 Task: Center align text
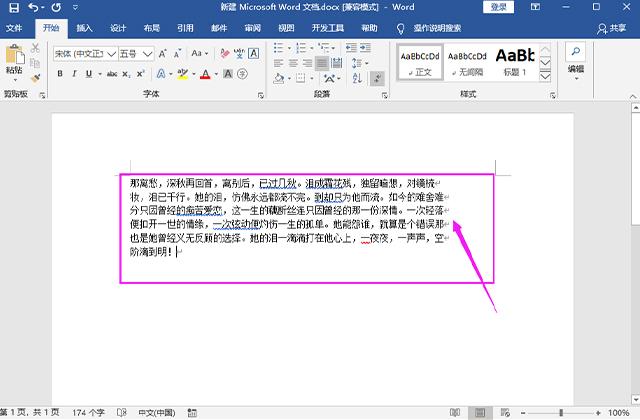click(293, 63)
